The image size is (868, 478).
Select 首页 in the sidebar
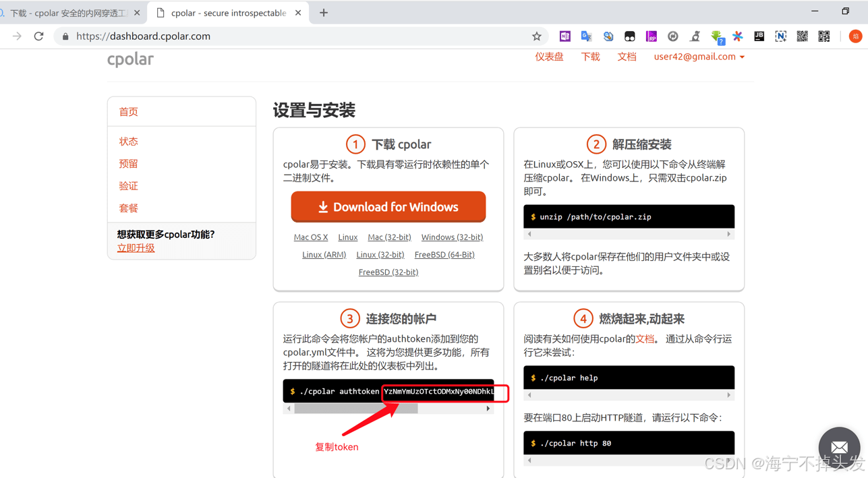(x=128, y=112)
